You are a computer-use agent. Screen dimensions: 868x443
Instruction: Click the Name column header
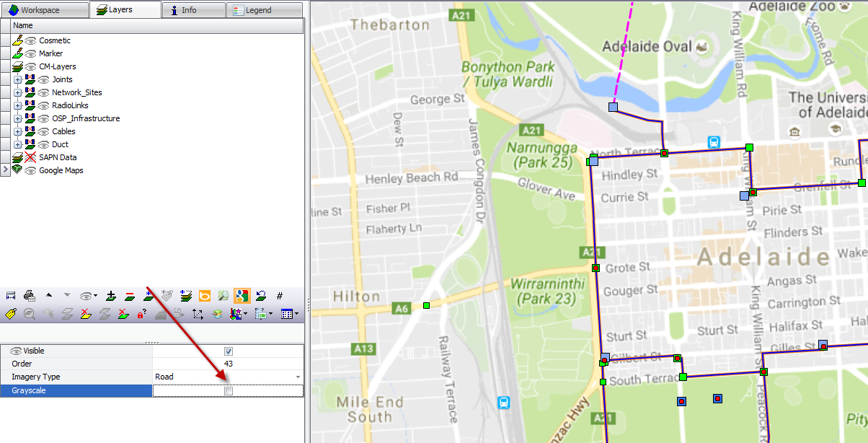157,26
